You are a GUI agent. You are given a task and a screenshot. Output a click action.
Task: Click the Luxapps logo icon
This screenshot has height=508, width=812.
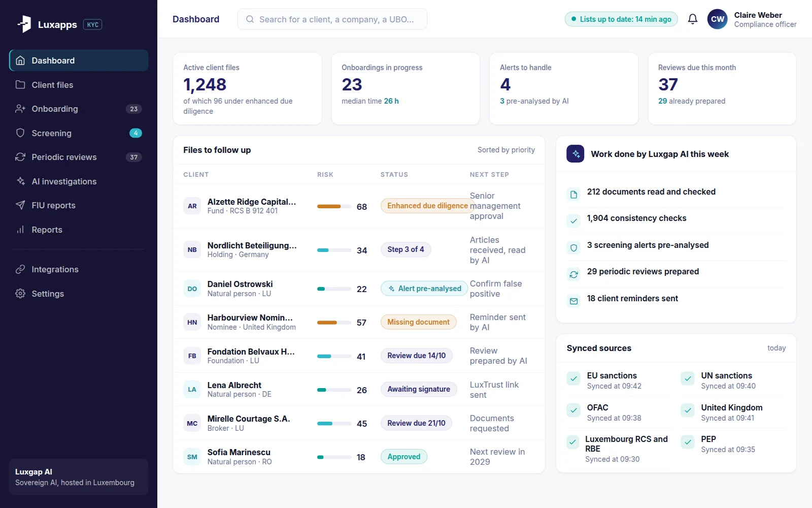pos(24,24)
